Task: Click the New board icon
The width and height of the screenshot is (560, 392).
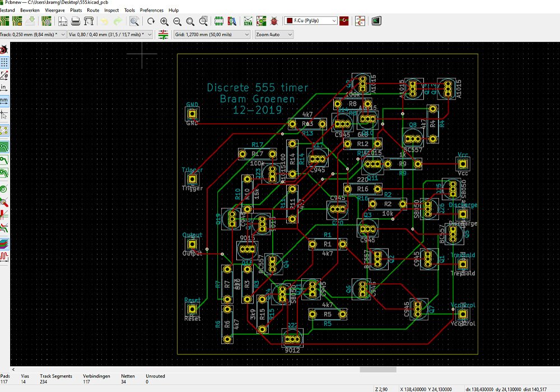Action: pos(4,21)
